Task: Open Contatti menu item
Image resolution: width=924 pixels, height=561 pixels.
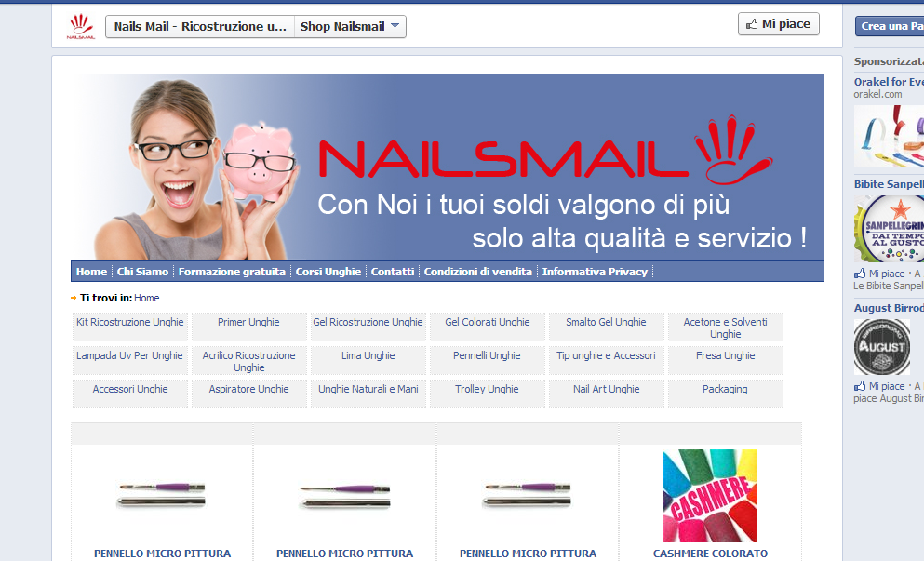Action: [x=393, y=272]
